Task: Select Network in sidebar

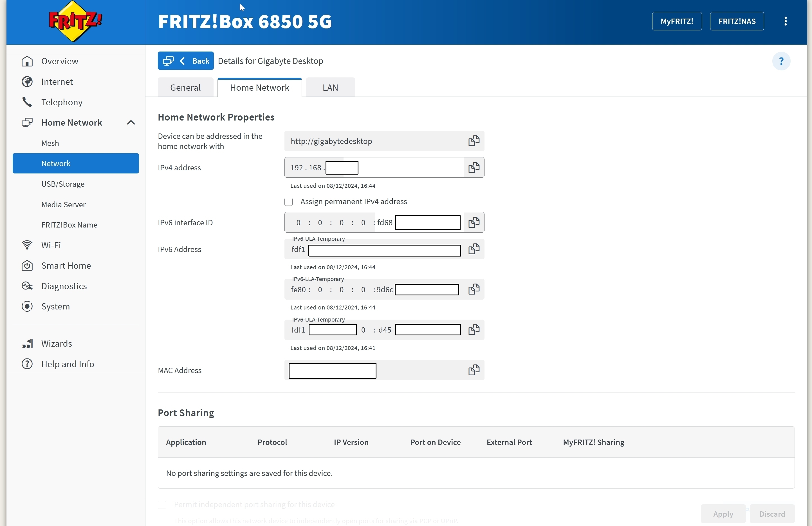Action: point(76,164)
